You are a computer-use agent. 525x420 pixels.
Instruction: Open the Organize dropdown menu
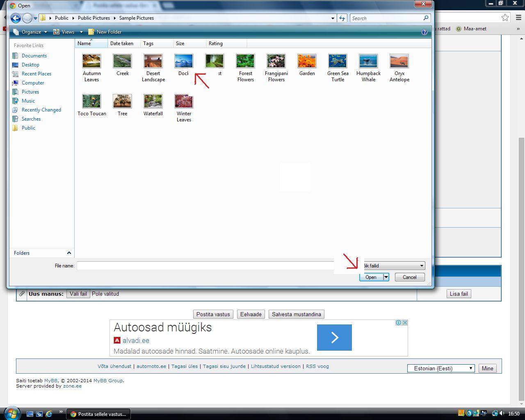tap(30, 32)
